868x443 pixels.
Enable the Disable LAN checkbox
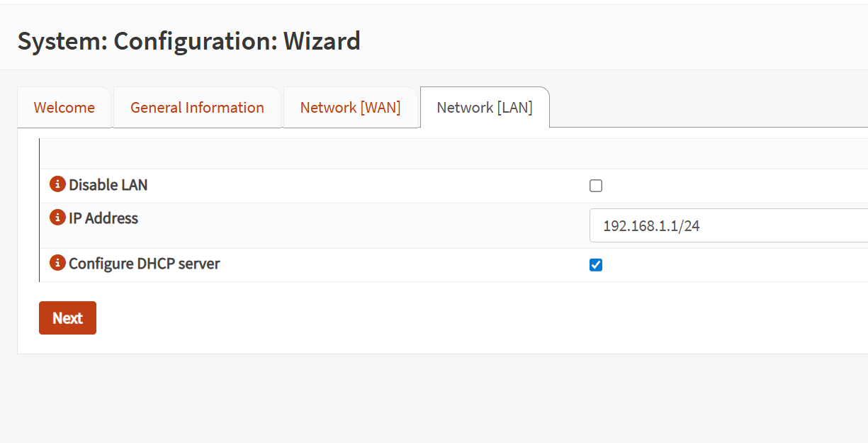tap(596, 186)
